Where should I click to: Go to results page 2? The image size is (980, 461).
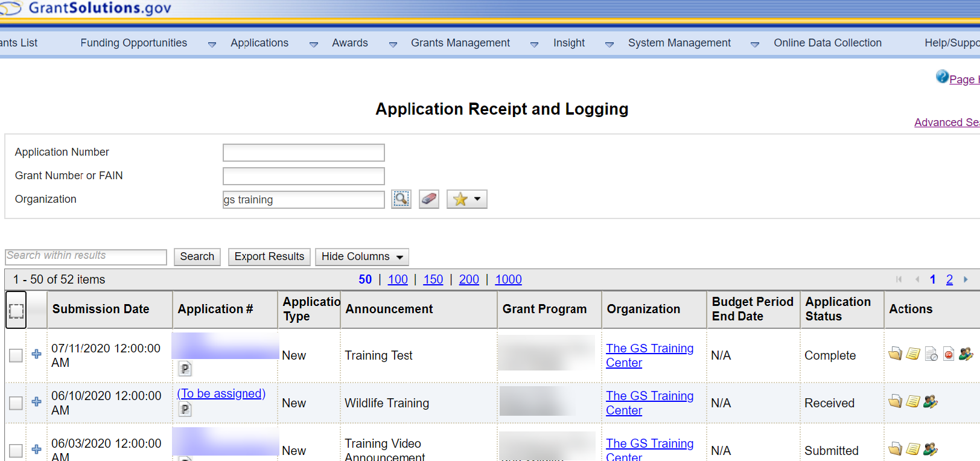pos(949,279)
